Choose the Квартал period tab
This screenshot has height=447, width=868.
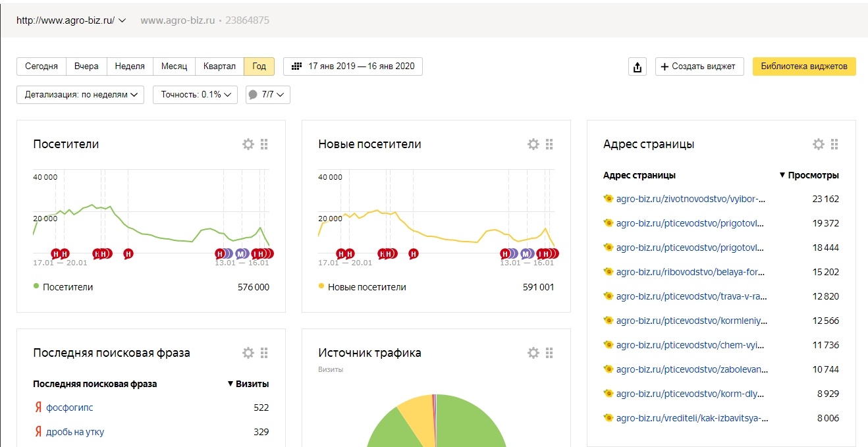[x=219, y=66]
